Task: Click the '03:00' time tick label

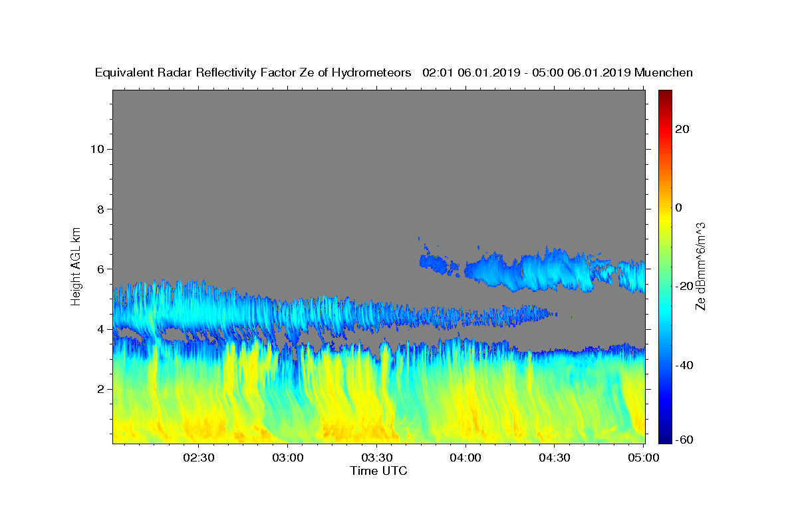Action: click(x=288, y=458)
